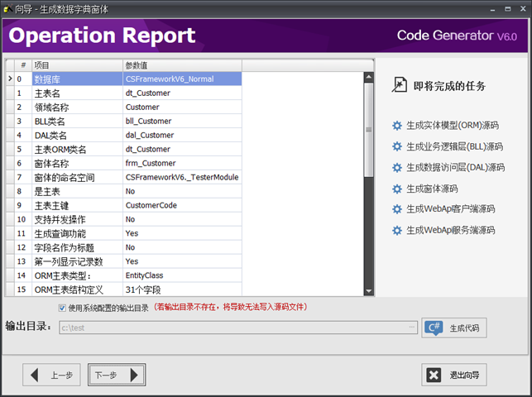The width and height of the screenshot is (532, 397).
Task: Click the c:\test output directory field
Action: [x=232, y=328]
